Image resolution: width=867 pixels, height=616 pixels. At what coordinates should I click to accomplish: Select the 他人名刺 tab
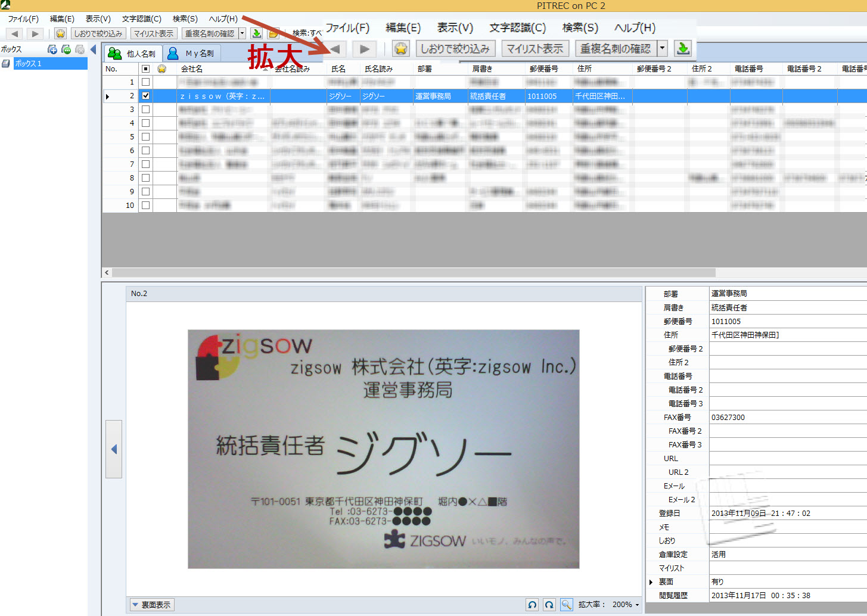pyautogui.click(x=132, y=54)
